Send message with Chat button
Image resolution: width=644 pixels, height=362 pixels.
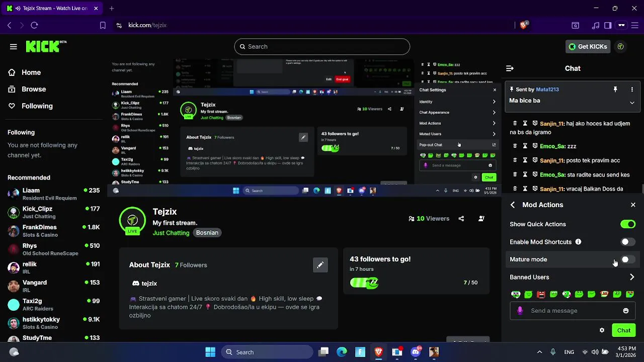point(624,330)
